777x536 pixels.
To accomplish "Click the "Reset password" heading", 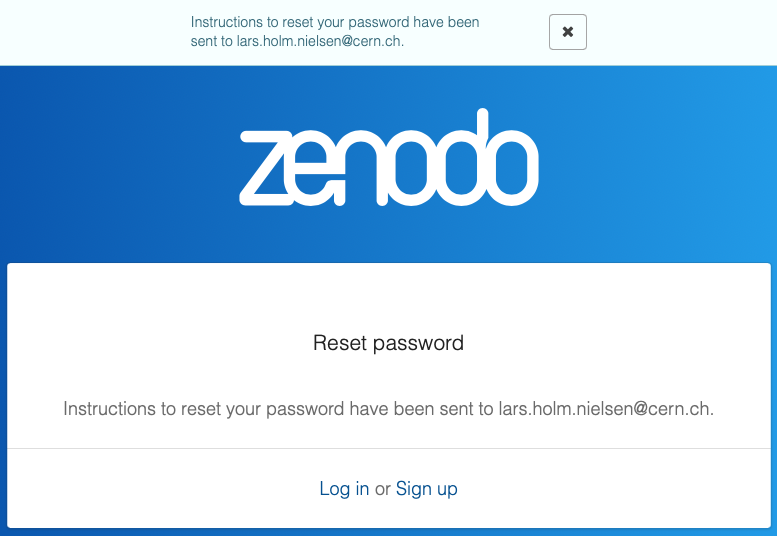I will (x=388, y=343).
